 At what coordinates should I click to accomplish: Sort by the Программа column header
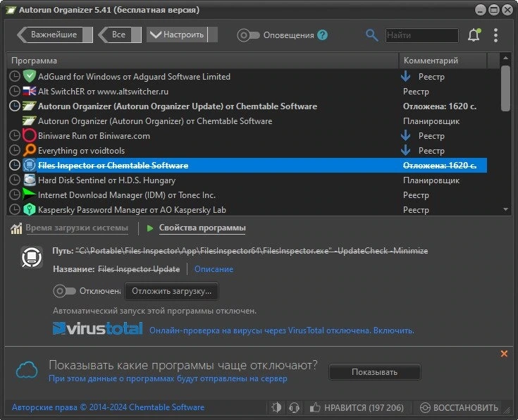point(202,61)
